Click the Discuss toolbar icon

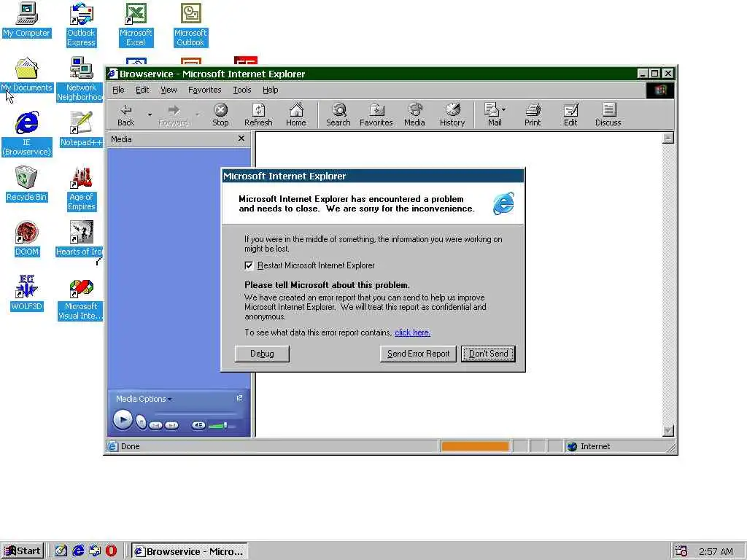[x=608, y=114]
